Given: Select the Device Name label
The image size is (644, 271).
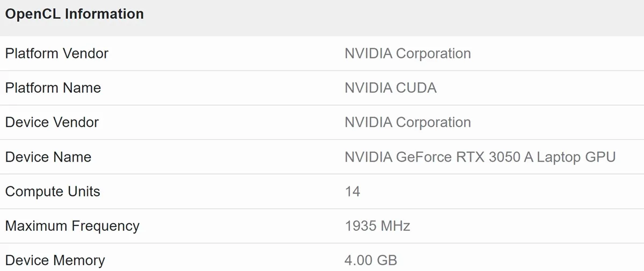Looking at the screenshot, I should [x=48, y=157].
